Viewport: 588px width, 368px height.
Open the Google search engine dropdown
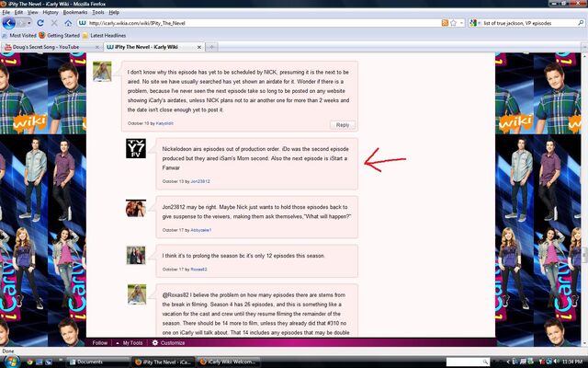click(480, 23)
